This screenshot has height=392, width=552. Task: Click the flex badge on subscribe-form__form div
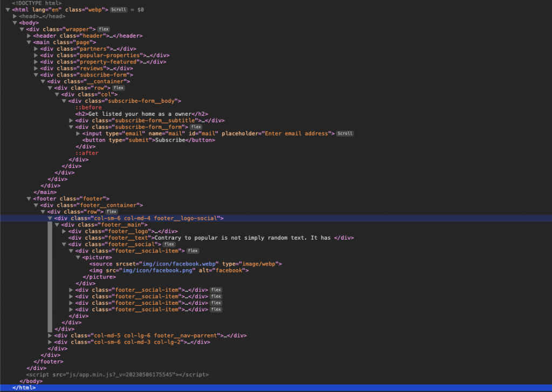(196, 127)
